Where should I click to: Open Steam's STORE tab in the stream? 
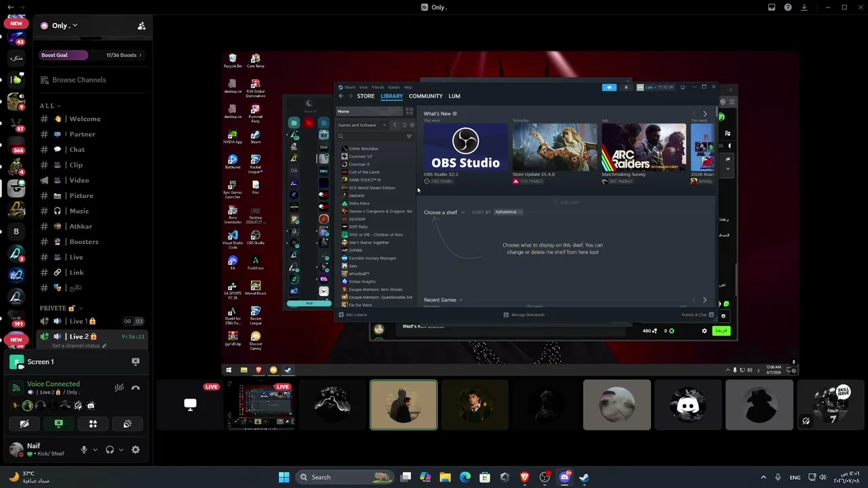tap(366, 96)
